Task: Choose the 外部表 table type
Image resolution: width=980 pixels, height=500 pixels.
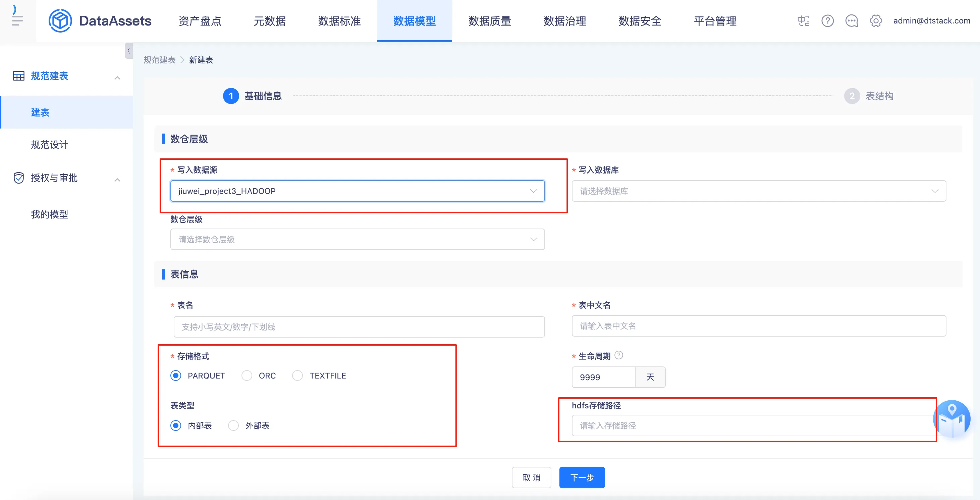Action: pyautogui.click(x=233, y=426)
